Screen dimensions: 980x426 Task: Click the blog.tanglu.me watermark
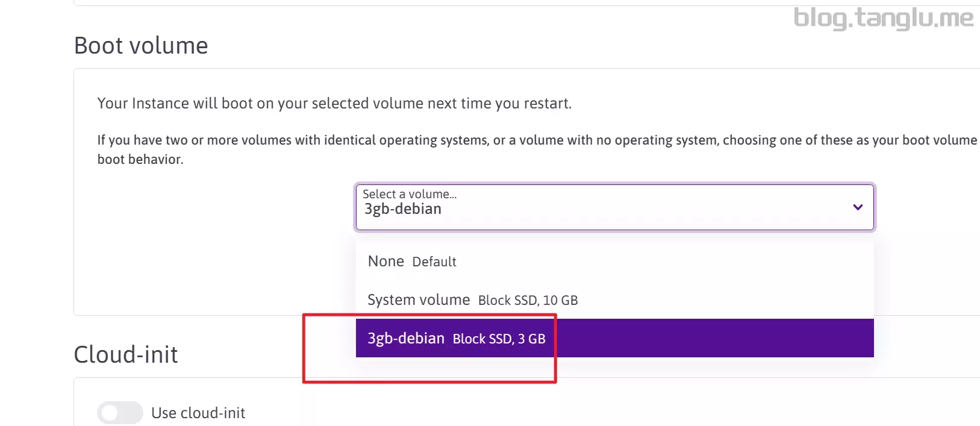click(x=883, y=18)
